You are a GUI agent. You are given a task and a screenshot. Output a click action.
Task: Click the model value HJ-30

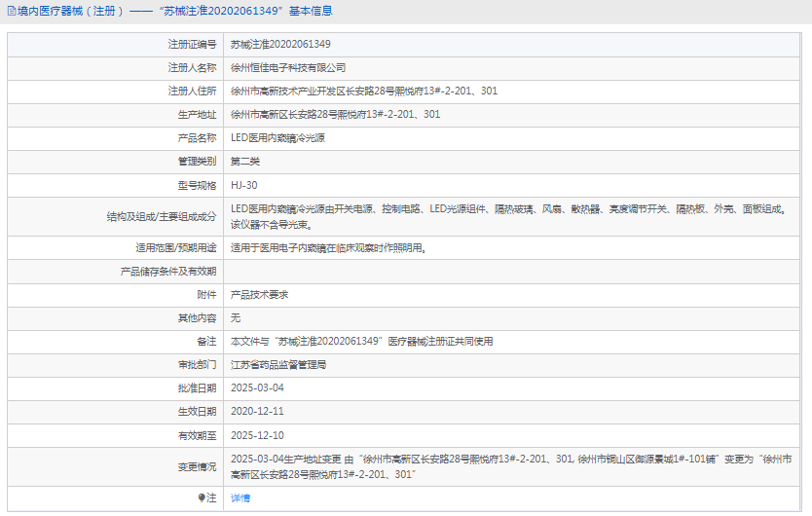click(x=244, y=186)
